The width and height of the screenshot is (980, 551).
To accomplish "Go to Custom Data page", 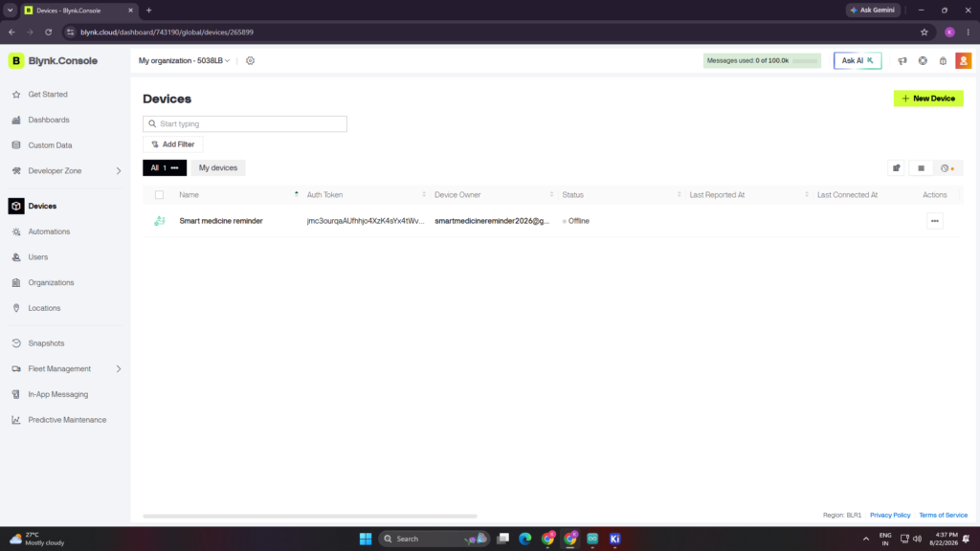I will tap(50, 145).
